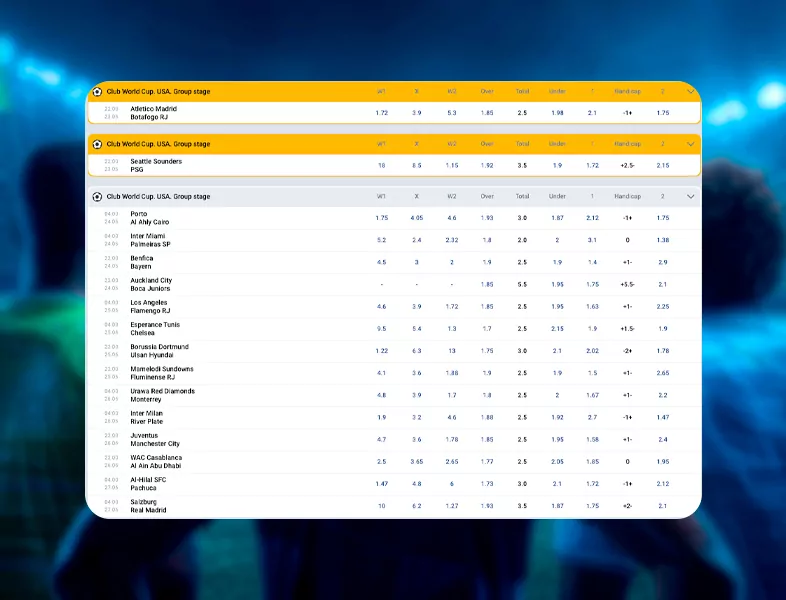The width and height of the screenshot is (786, 600).
Task: Pick draw odds 3.9 in Atletico Madrid row
Action: (417, 113)
